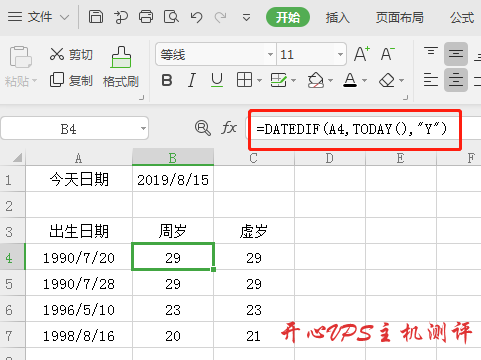Click the 复制 copy button
Viewport: 481px width, 360px height.
pos(71,80)
